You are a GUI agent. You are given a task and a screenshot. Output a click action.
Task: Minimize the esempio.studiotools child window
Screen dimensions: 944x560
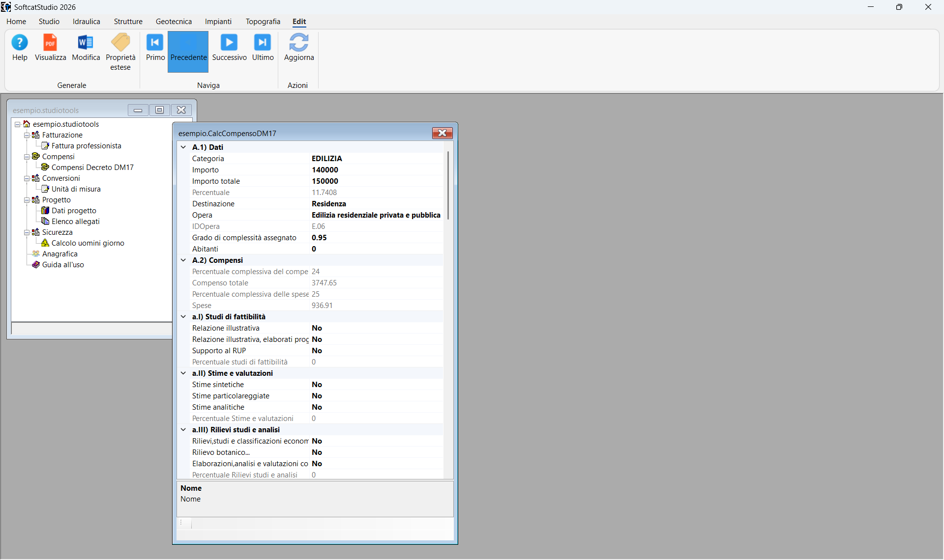click(138, 110)
